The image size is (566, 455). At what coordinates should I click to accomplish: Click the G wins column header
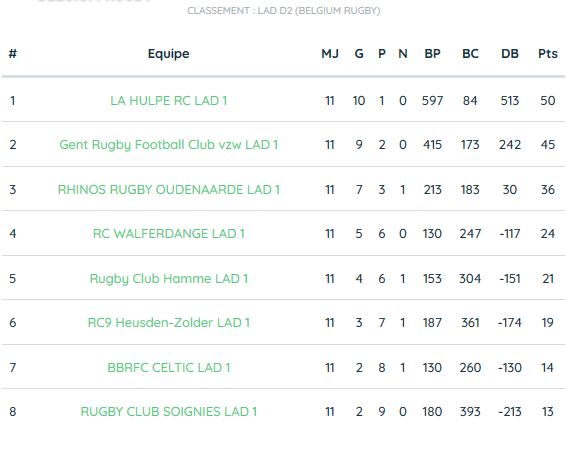(x=359, y=54)
